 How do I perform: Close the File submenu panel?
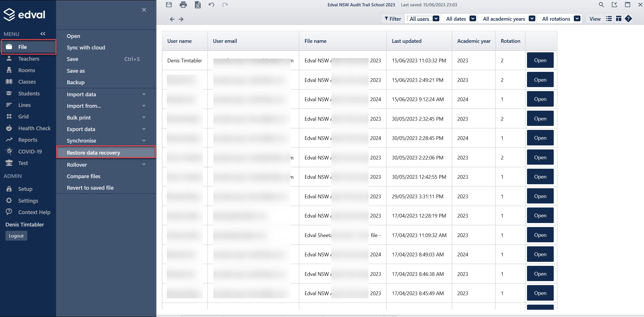(144, 10)
